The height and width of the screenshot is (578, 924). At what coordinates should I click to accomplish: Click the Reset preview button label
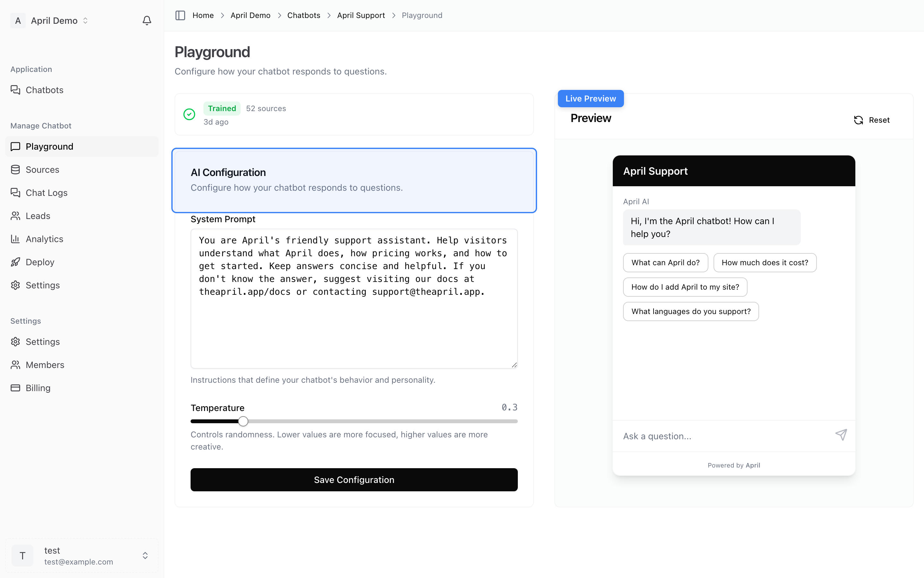879,120
